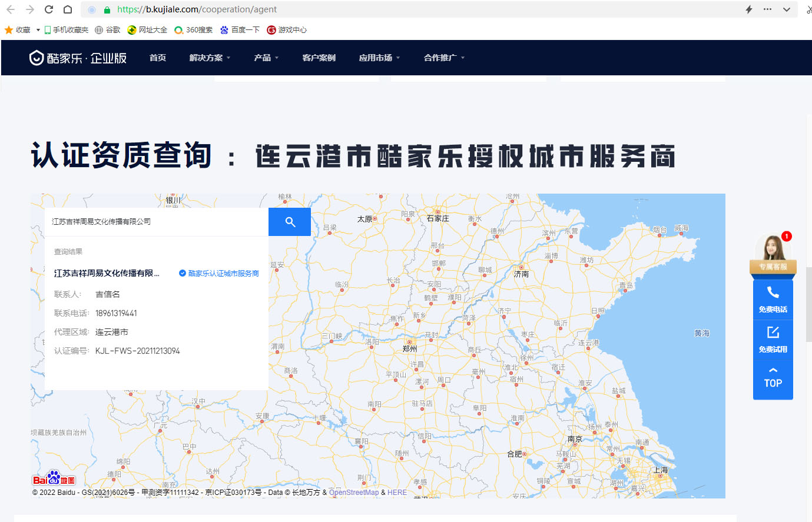Click 连云港 city on the map
812x522 pixels.
588,343
